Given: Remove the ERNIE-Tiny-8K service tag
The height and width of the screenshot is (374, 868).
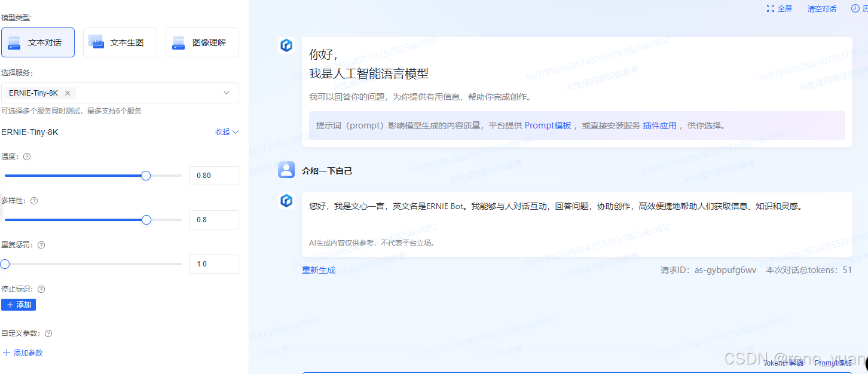Looking at the screenshot, I should click(x=68, y=93).
